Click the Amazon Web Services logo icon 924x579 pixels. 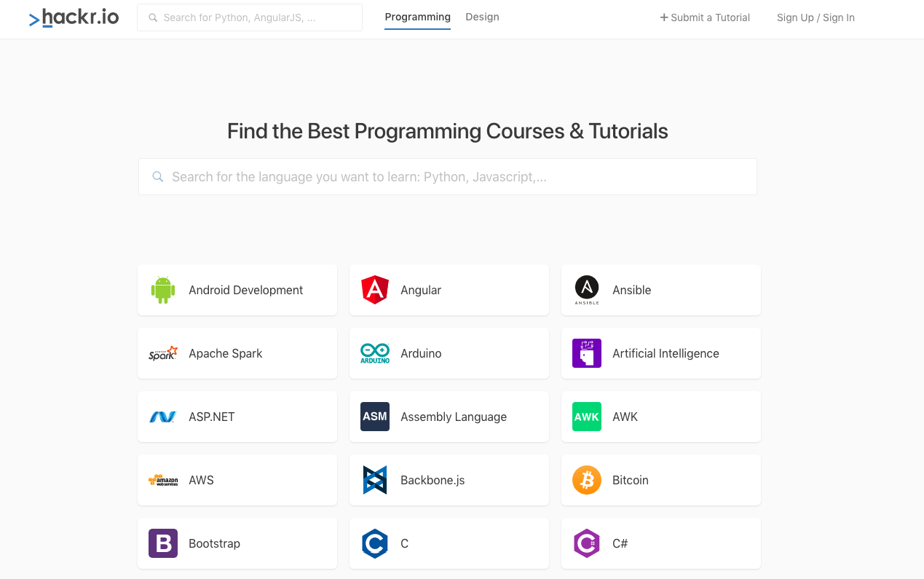tap(163, 480)
